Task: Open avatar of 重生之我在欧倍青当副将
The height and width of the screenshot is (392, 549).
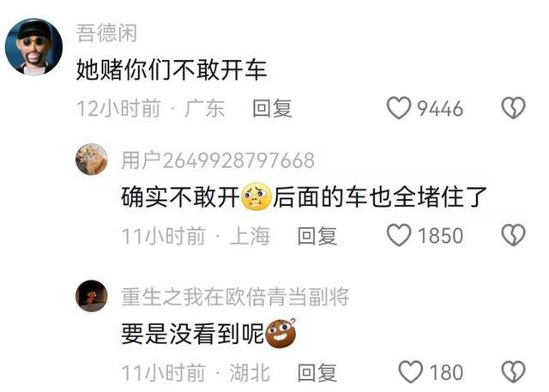Action: [x=92, y=296]
